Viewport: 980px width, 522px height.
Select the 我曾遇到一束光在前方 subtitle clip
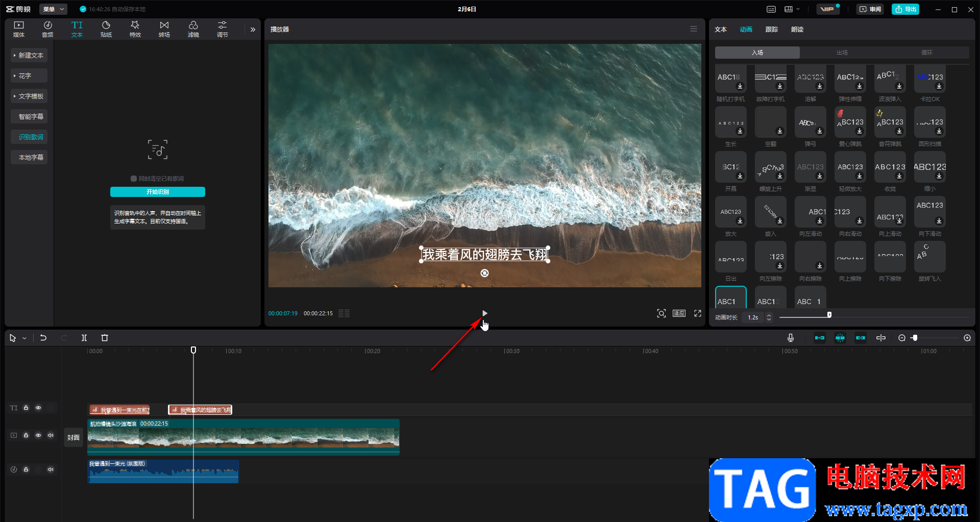coord(119,410)
